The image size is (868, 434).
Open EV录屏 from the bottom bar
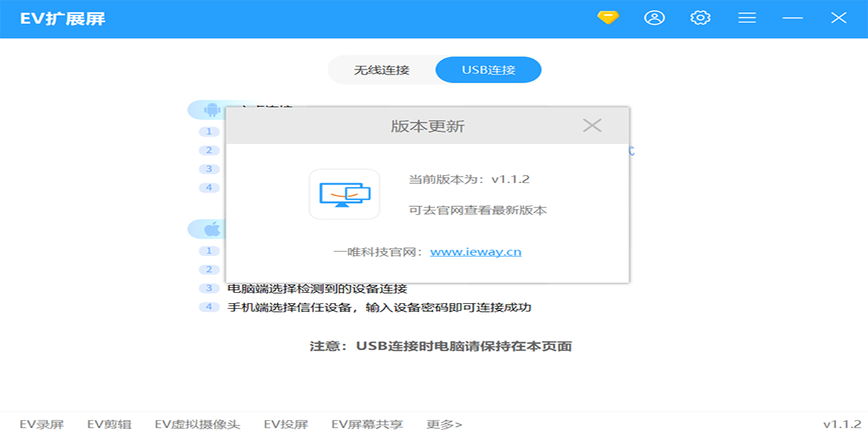click(42, 425)
